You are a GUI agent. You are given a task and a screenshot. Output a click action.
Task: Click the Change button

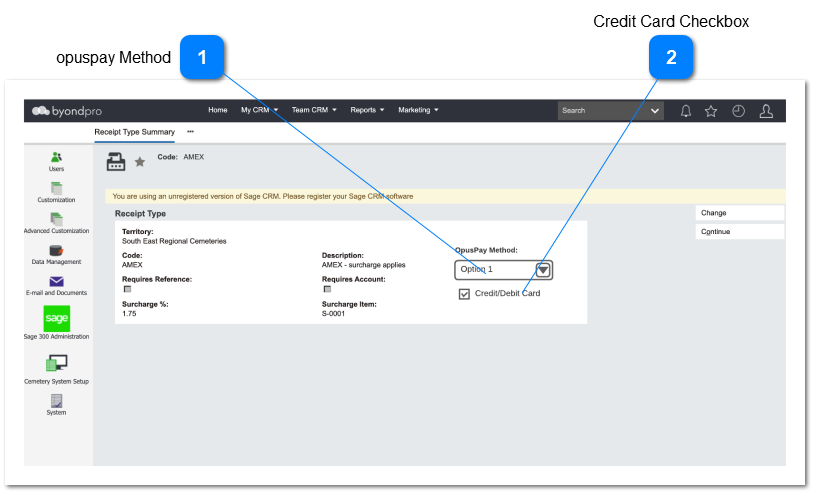(740, 213)
